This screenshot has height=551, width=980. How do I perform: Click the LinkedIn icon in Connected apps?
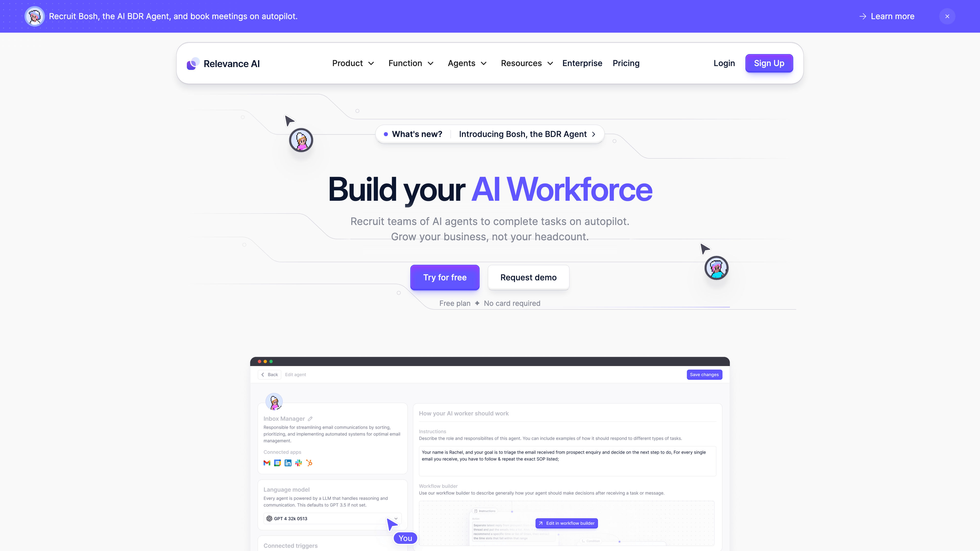pos(288,463)
